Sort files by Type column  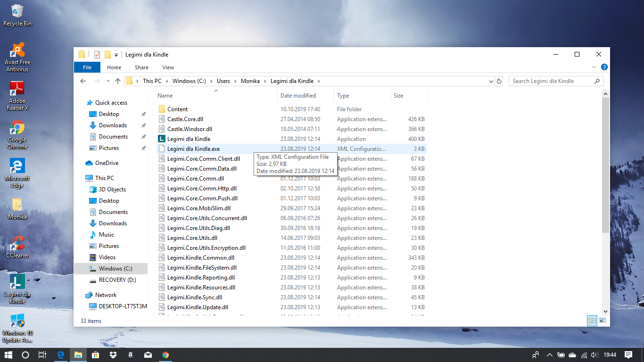[362, 96]
